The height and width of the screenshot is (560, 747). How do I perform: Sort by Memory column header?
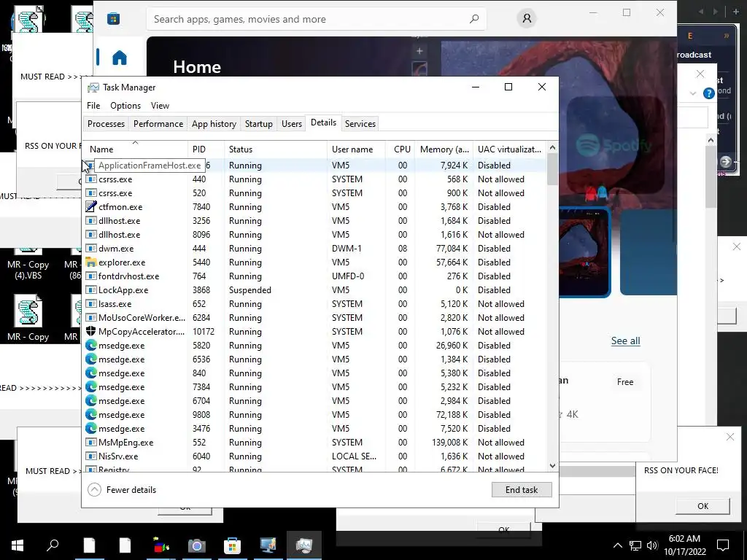click(x=444, y=149)
